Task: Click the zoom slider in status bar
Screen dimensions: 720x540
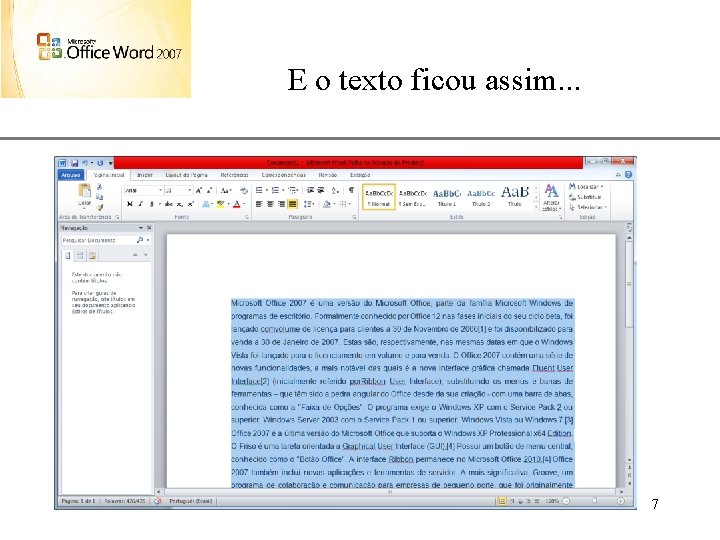Action: pos(594,501)
